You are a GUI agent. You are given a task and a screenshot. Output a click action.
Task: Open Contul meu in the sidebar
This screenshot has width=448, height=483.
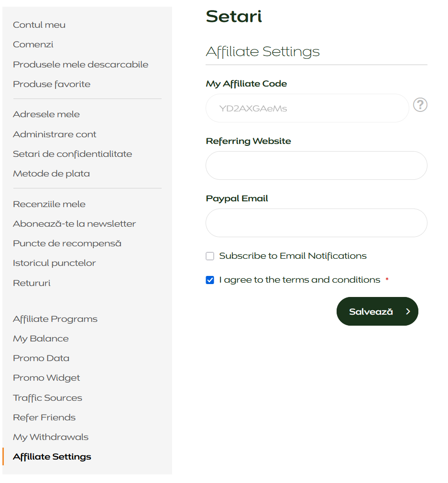[39, 25]
